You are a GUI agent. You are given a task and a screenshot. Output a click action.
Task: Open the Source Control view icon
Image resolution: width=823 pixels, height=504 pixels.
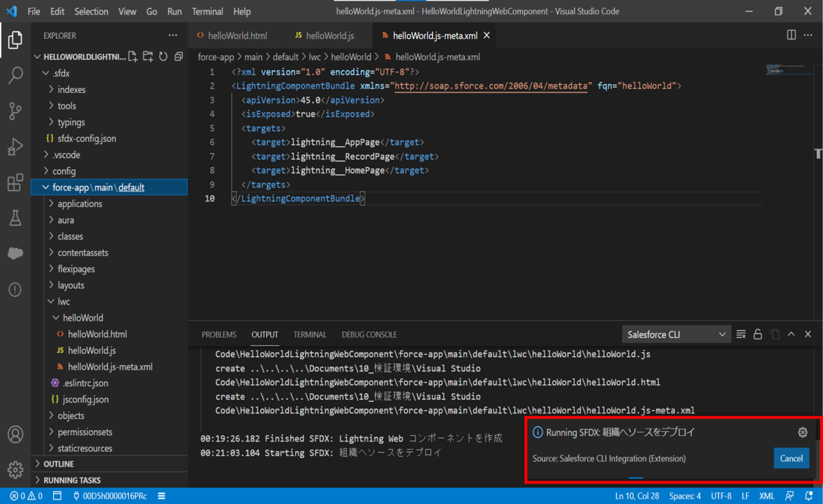15,111
